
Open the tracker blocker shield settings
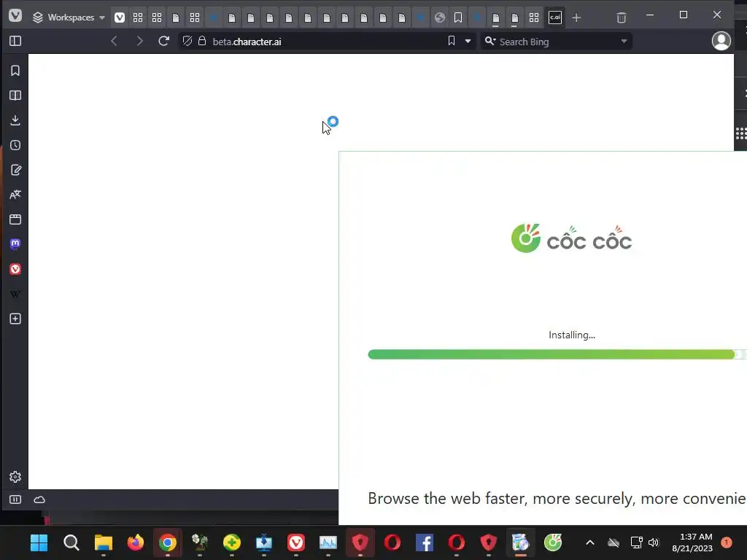coord(187,41)
